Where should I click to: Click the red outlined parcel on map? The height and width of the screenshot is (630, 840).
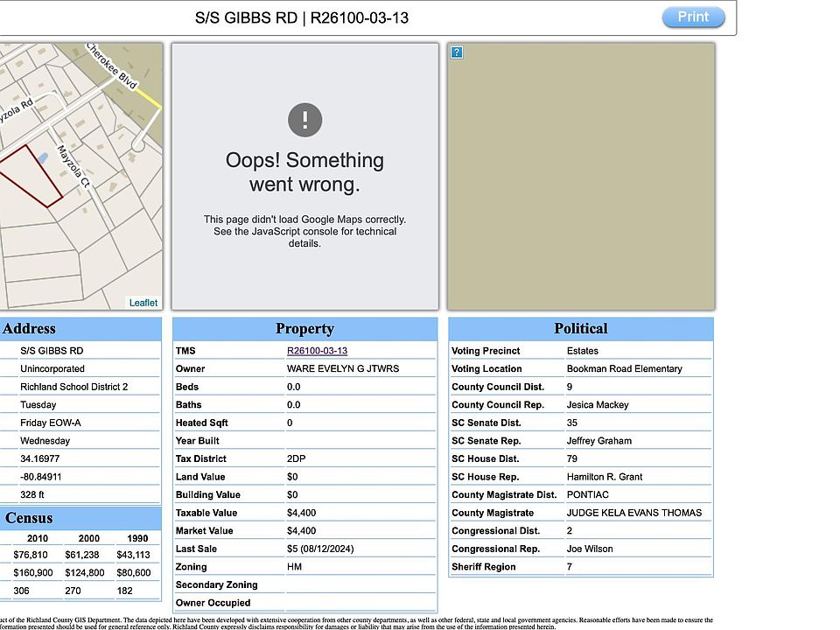tap(32, 176)
